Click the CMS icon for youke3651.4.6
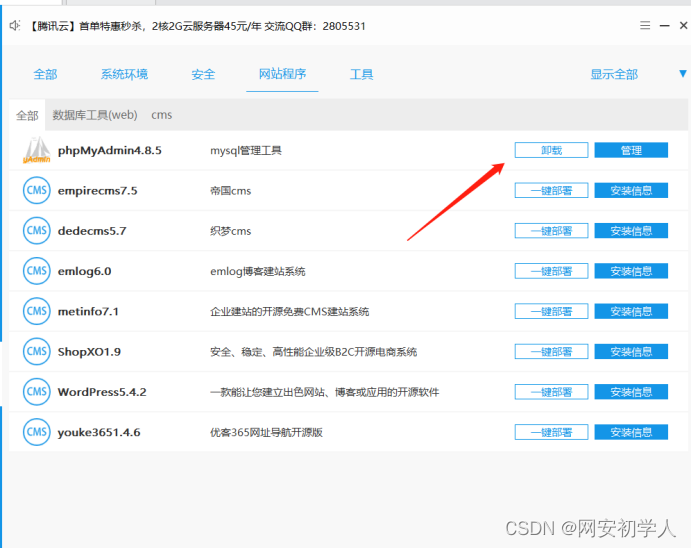 [37, 432]
